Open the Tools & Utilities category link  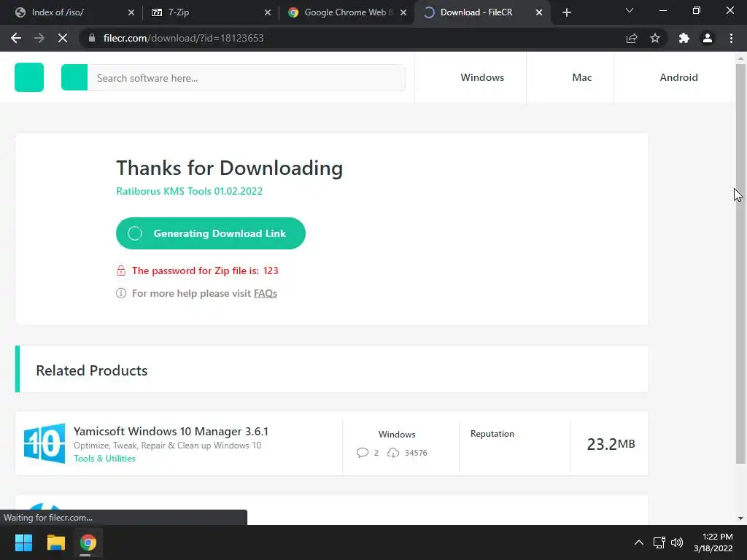(104, 458)
